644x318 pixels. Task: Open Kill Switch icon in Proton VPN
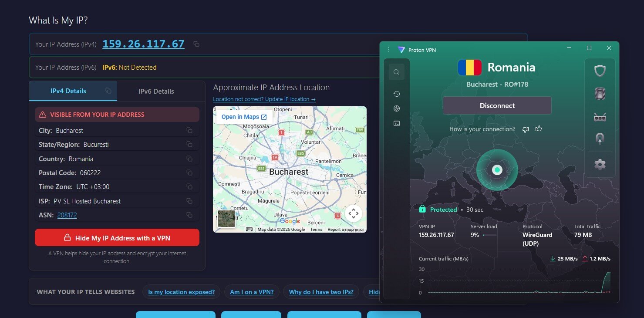(x=600, y=94)
